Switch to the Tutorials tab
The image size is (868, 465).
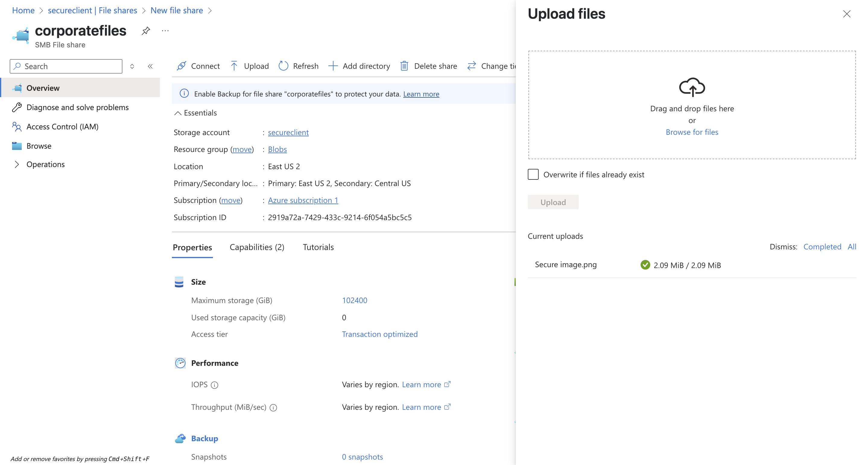pos(318,247)
